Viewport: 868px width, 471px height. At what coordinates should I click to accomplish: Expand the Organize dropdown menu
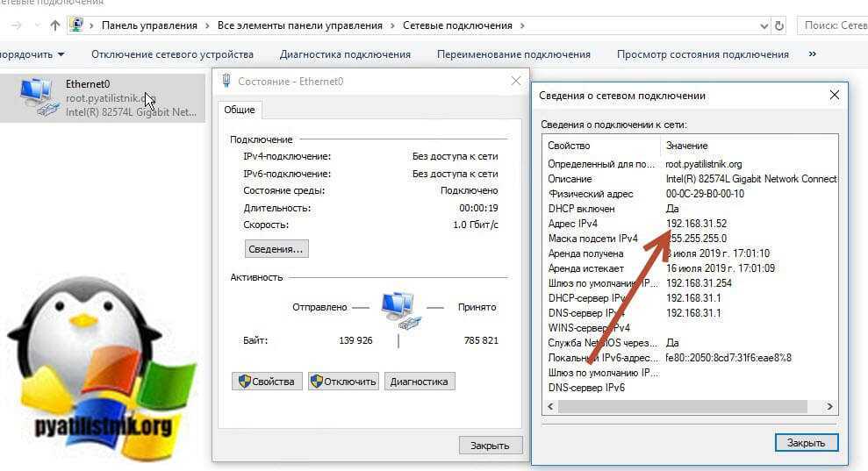(32, 54)
